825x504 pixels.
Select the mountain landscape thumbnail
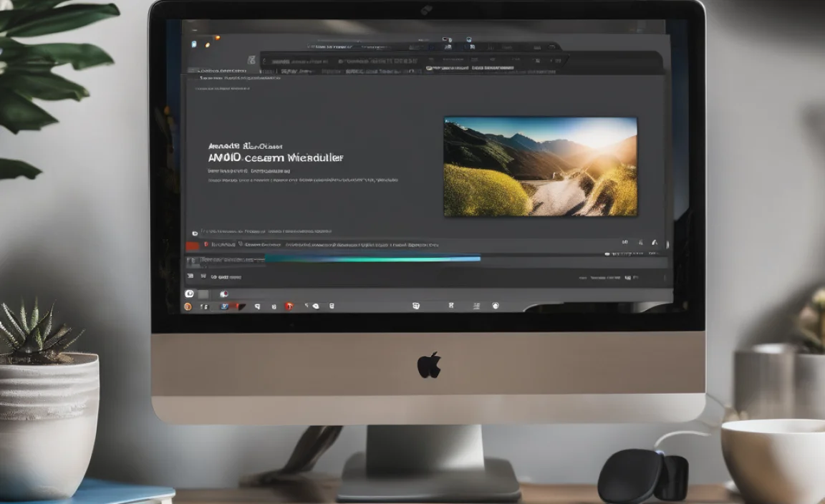(x=539, y=165)
